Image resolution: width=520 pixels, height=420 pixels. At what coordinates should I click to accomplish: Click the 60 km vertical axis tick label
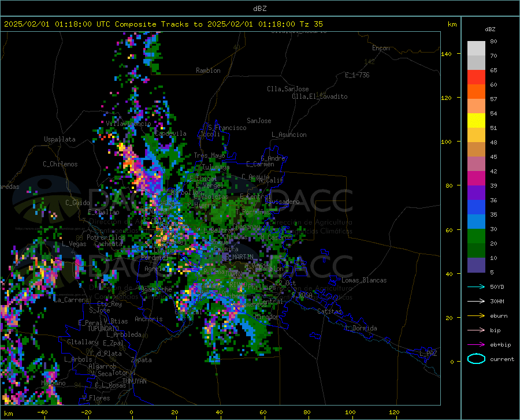[449, 230]
